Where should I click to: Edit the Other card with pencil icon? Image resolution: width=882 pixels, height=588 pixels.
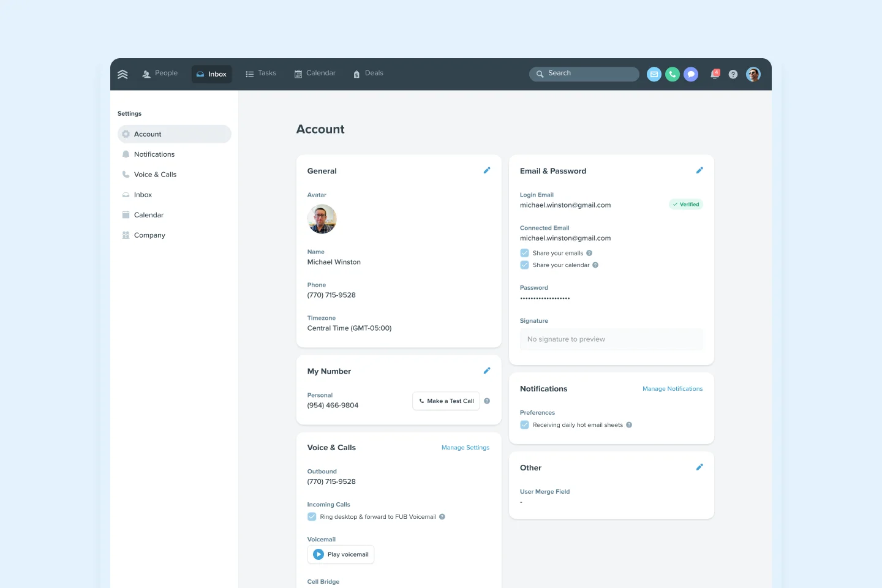click(x=699, y=467)
